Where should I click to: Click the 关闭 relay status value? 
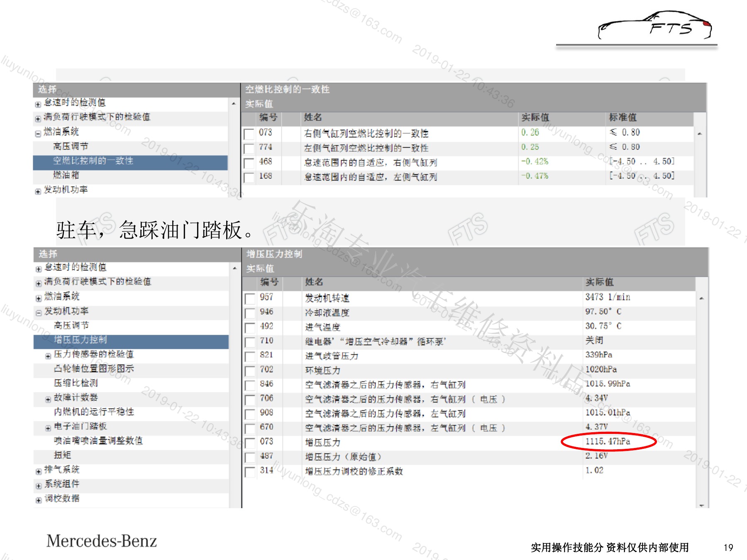coord(594,340)
